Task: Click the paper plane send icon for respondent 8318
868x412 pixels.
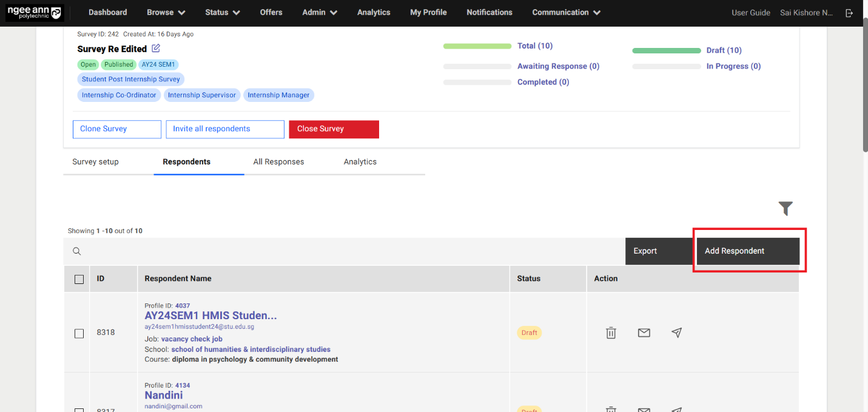Action: (x=676, y=333)
